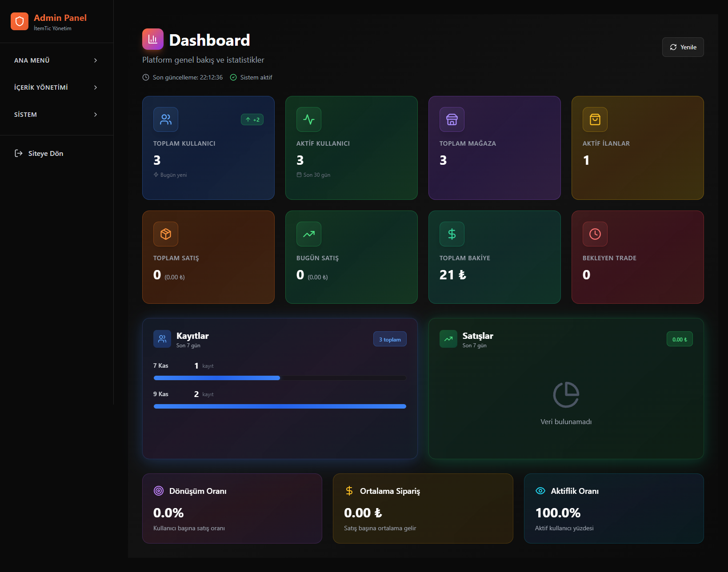
Task: Open the SİSTEM sidebar menu item
Action: 26,115
